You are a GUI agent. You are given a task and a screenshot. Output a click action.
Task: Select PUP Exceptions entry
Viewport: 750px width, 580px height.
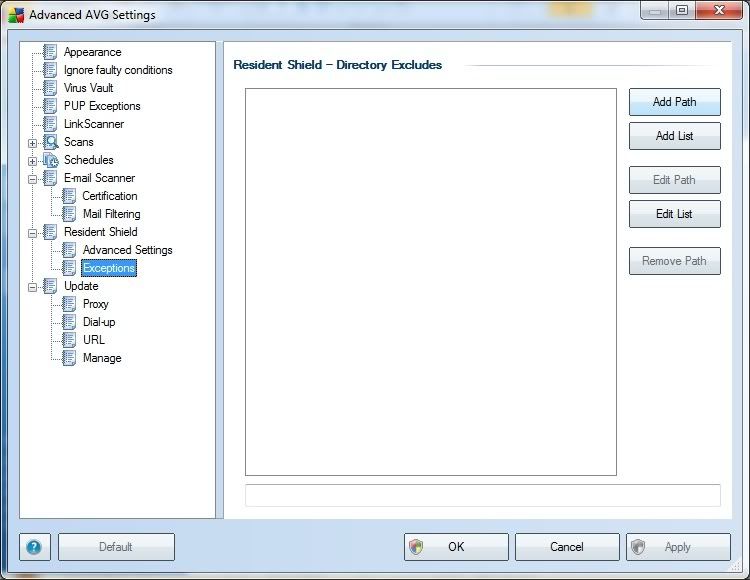point(102,106)
